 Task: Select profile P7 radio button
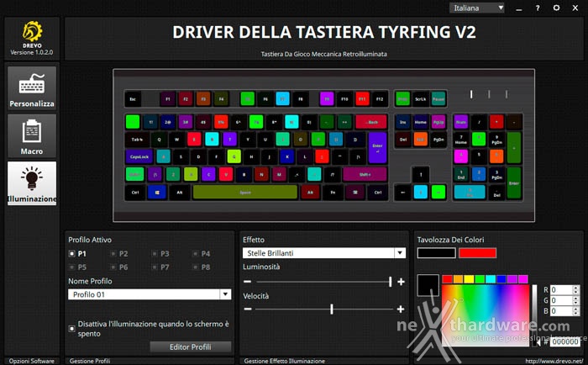154,267
